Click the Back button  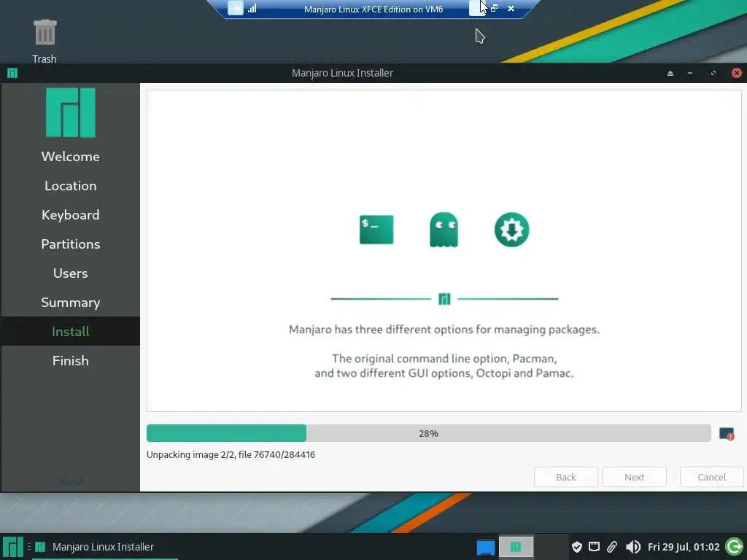[x=565, y=477]
